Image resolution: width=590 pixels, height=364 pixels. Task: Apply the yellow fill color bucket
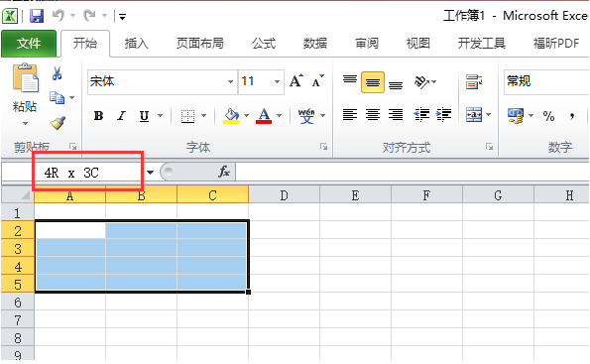coord(231,116)
